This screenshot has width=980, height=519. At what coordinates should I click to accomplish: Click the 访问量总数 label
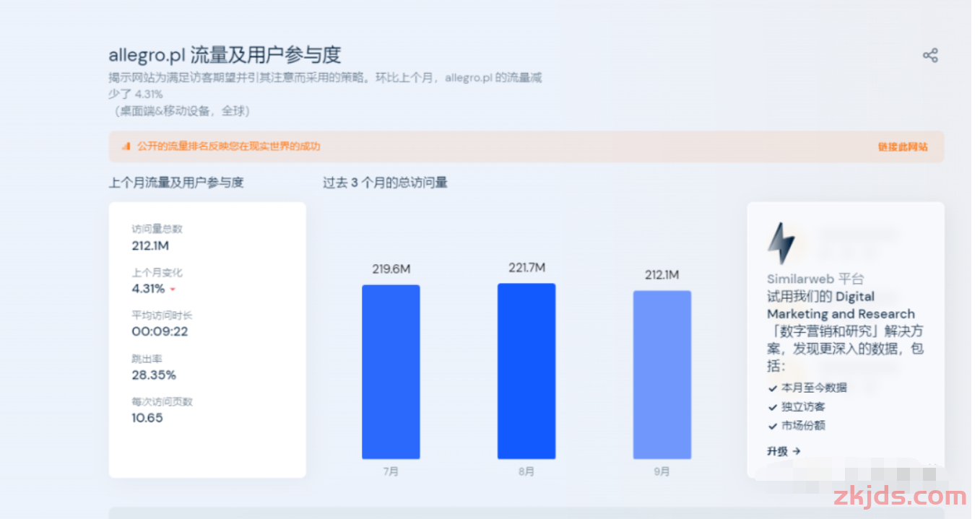click(157, 229)
